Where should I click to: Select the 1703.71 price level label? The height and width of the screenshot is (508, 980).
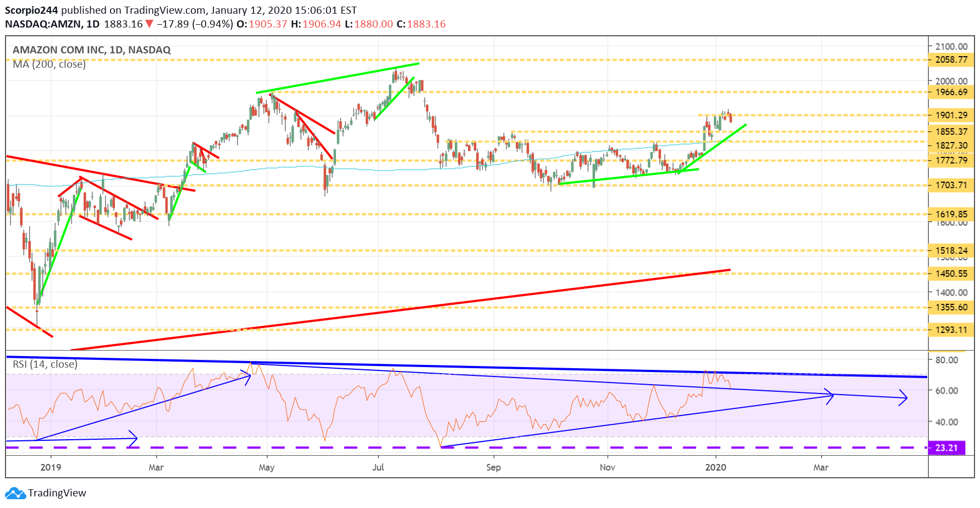pyautogui.click(x=951, y=185)
